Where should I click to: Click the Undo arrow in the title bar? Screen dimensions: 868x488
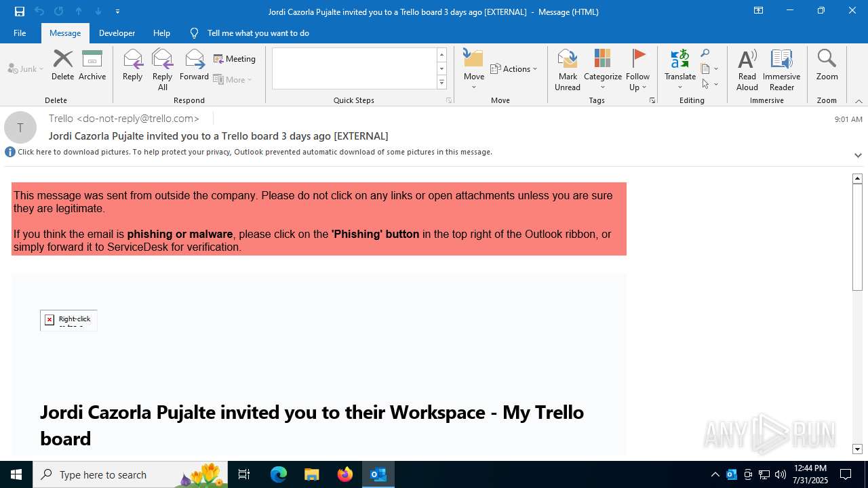pyautogui.click(x=39, y=11)
